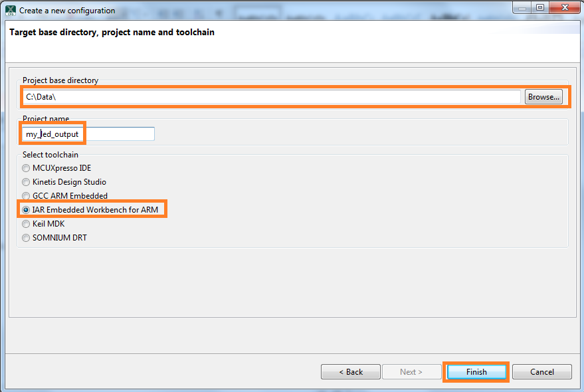Image resolution: width=584 pixels, height=392 pixels.
Task: Click the configuration tool icon in title bar
Action: 11,10
